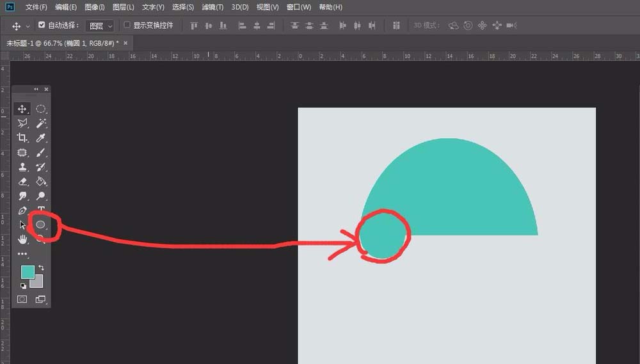Choose the Pen tool

22,210
